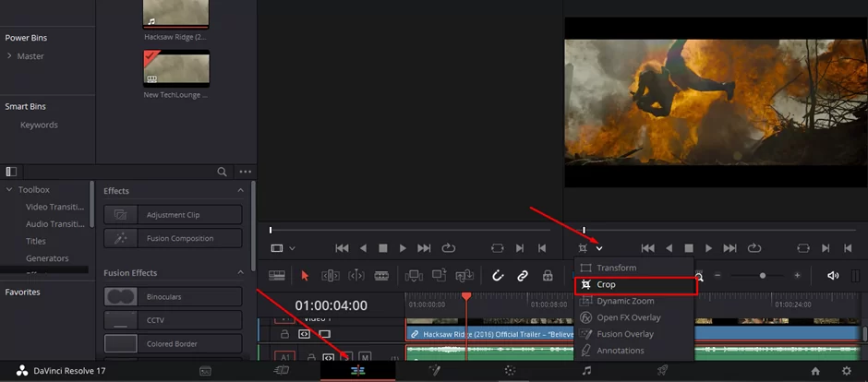
Task: Click the timeline zoom slider handle
Action: 763,275
